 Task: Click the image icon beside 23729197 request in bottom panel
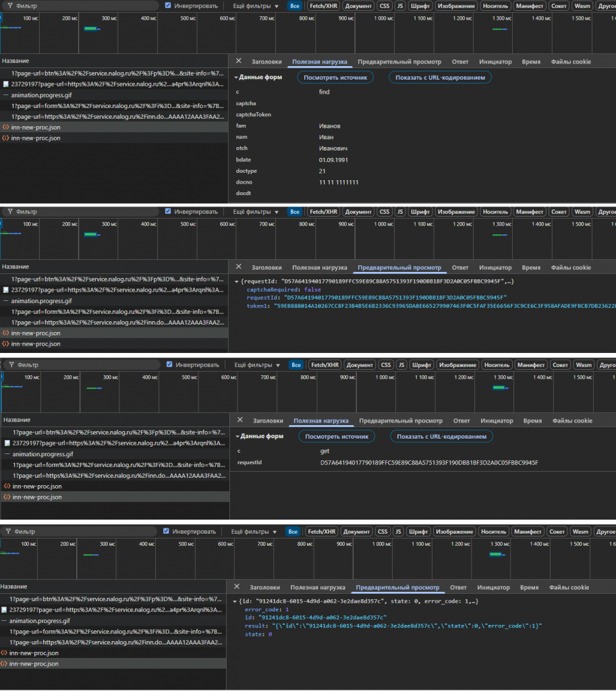4,610
